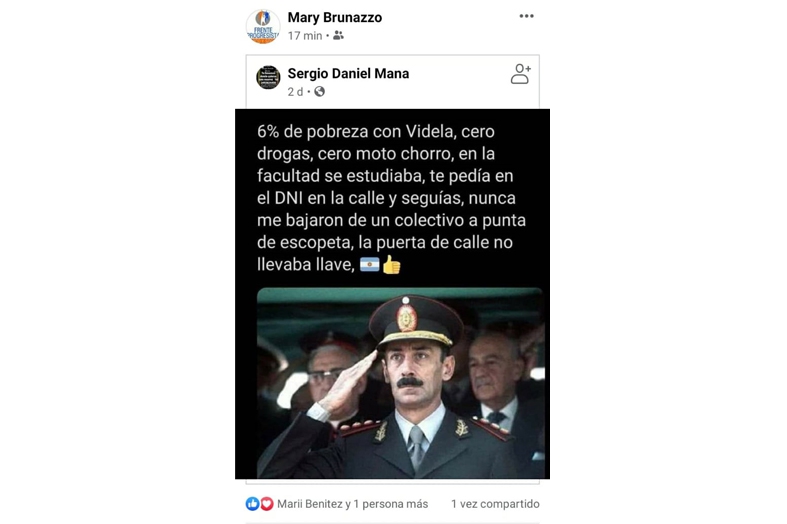Click the 2 d timestamp of shared post
This screenshot has height=524, width=787.
(295, 92)
